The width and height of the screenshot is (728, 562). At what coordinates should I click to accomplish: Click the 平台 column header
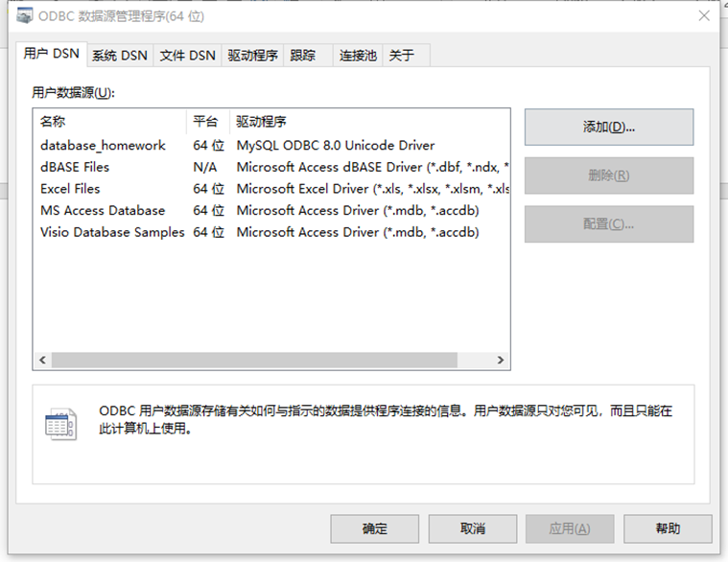[x=208, y=122]
